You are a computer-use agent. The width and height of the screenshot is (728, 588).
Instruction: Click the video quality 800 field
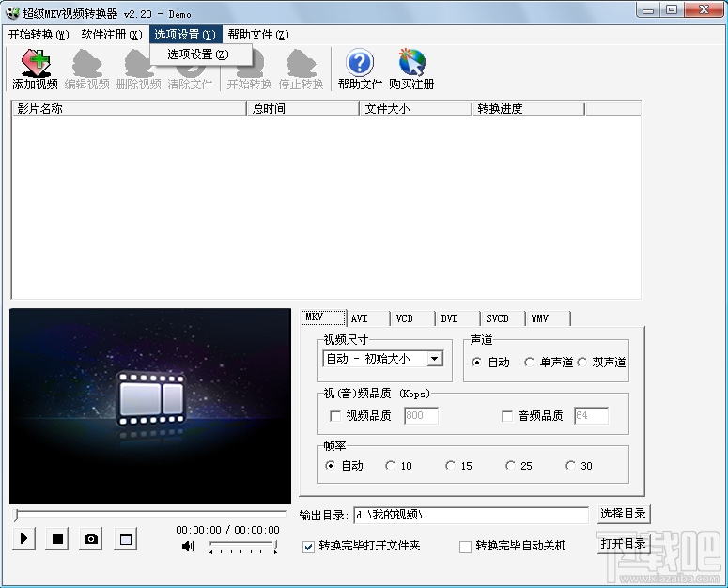coord(421,416)
